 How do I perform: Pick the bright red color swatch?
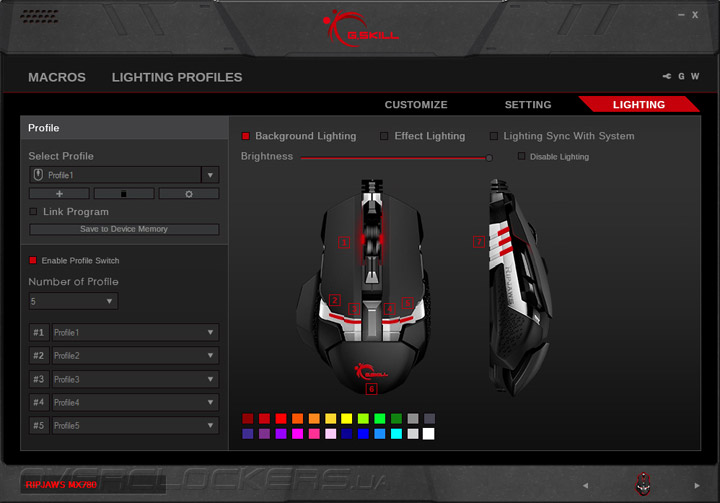tap(281, 418)
